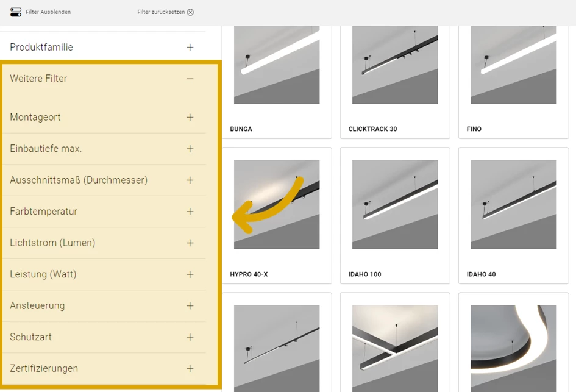This screenshot has width=576, height=392.
Task: Click plus icon beside Einbautiefe max.
Action: [190, 149]
